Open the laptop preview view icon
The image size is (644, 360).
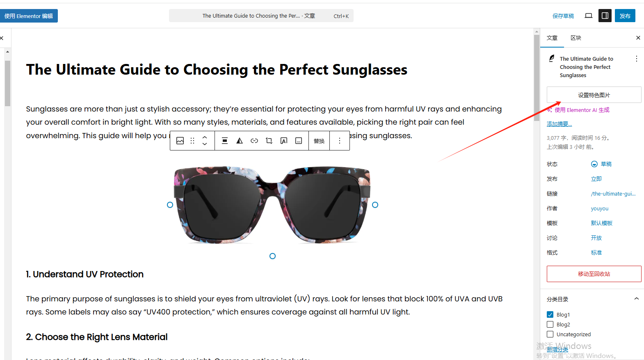coord(589,16)
